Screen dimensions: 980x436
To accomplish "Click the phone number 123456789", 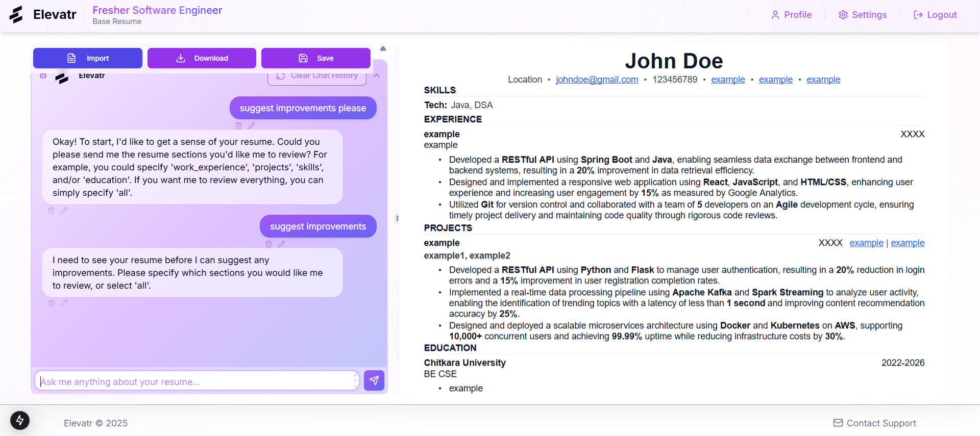I will pos(675,80).
